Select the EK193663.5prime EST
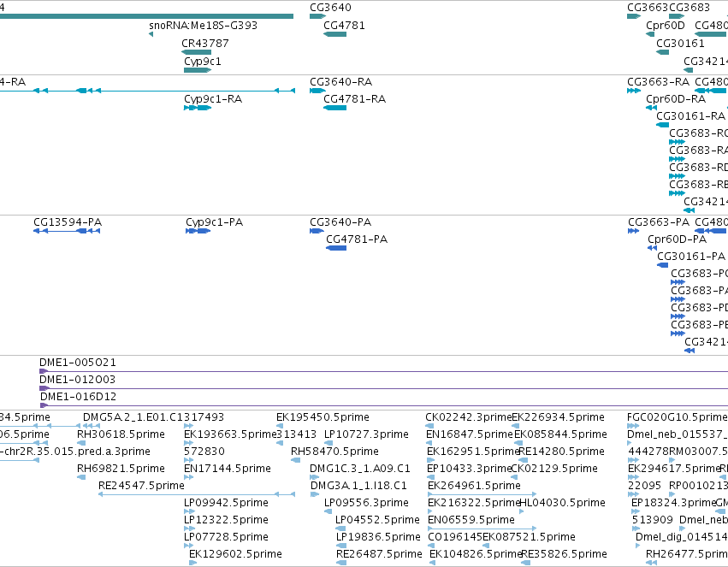The width and height of the screenshot is (728, 567). click(x=188, y=443)
